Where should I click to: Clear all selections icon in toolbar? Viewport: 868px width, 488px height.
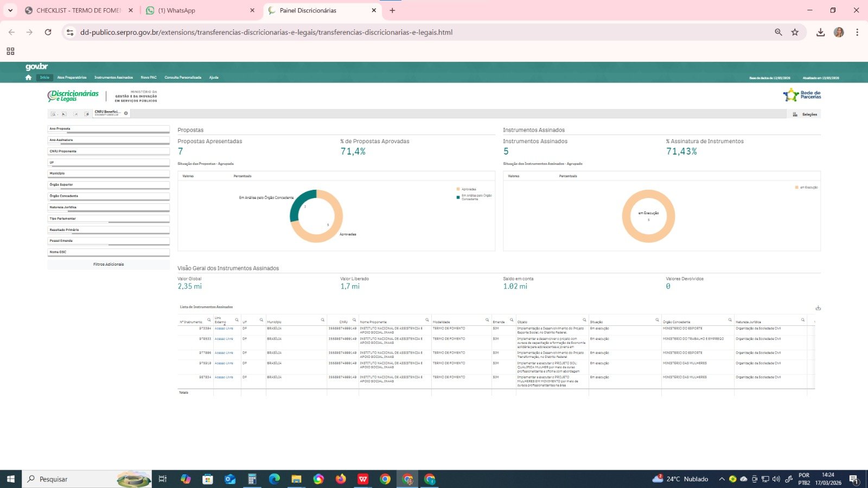86,114
